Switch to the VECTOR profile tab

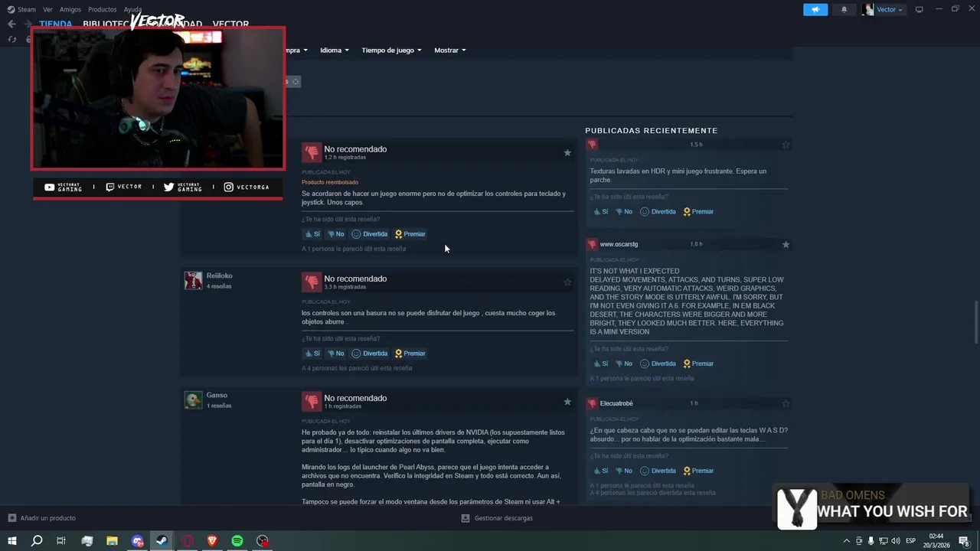pyautogui.click(x=230, y=24)
